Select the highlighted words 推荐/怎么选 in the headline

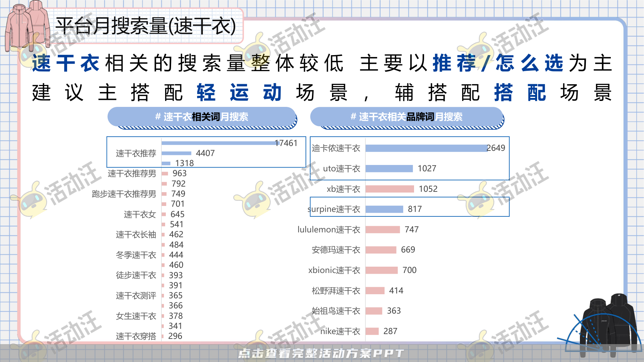pos(498,63)
